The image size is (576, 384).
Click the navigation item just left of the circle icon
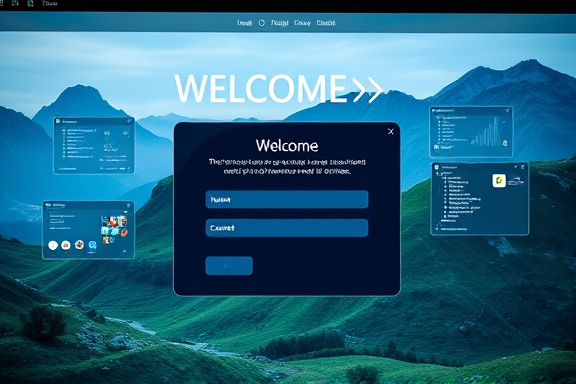245,23
